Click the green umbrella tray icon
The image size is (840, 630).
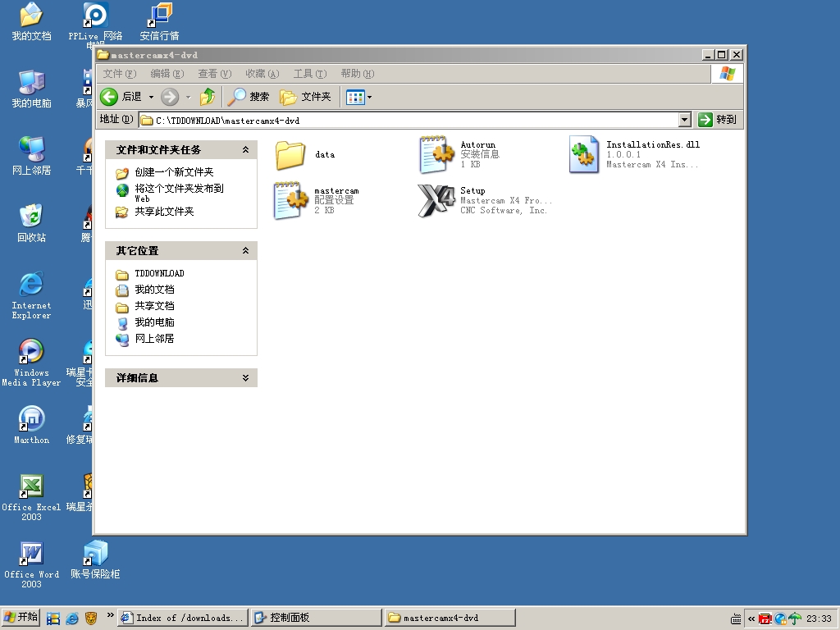click(795, 619)
